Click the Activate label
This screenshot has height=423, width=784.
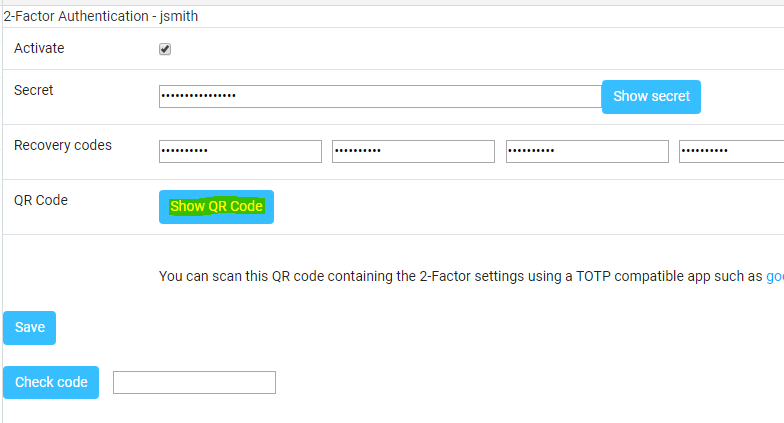coord(39,48)
